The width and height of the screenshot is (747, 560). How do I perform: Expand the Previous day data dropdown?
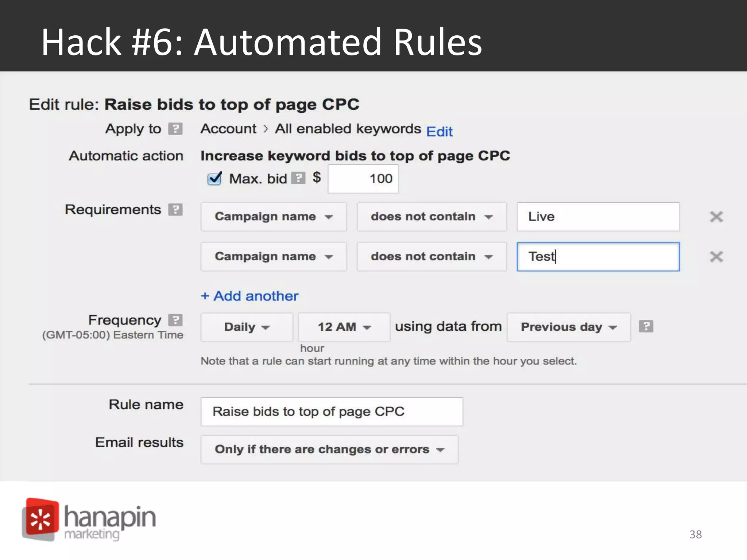(x=569, y=327)
